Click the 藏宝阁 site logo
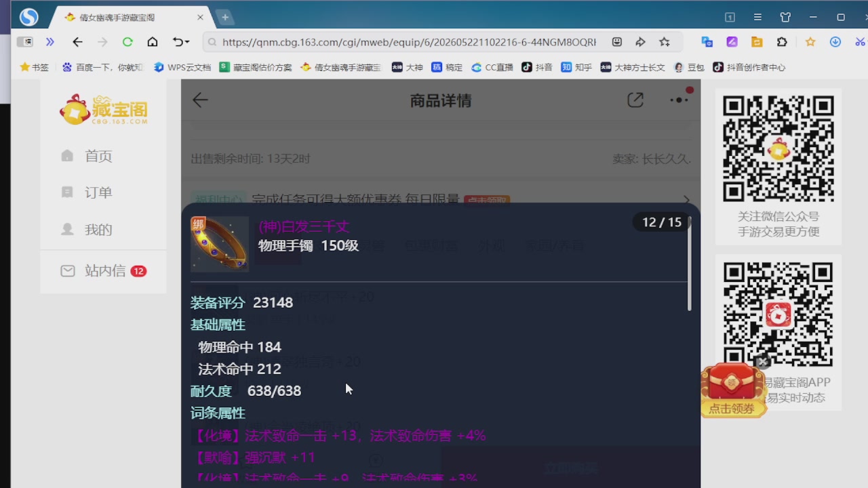The image size is (868, 488). click(x=104, y=110)
